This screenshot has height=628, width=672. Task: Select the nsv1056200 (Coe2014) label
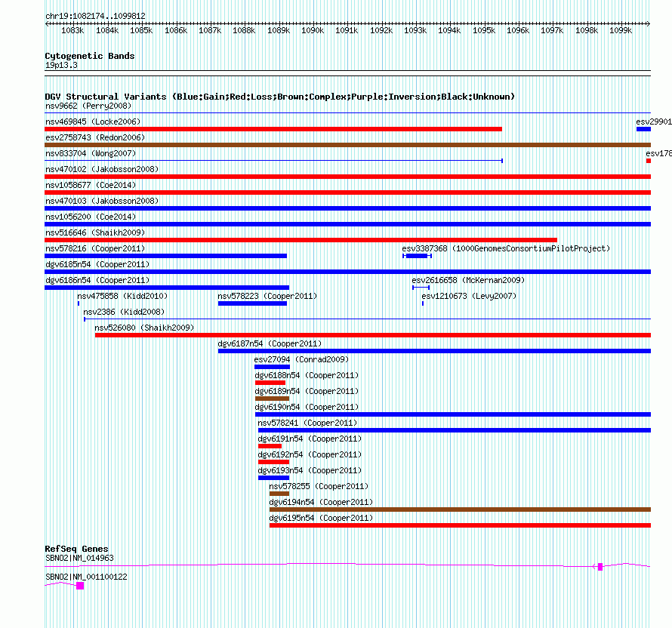click(91, 217)
